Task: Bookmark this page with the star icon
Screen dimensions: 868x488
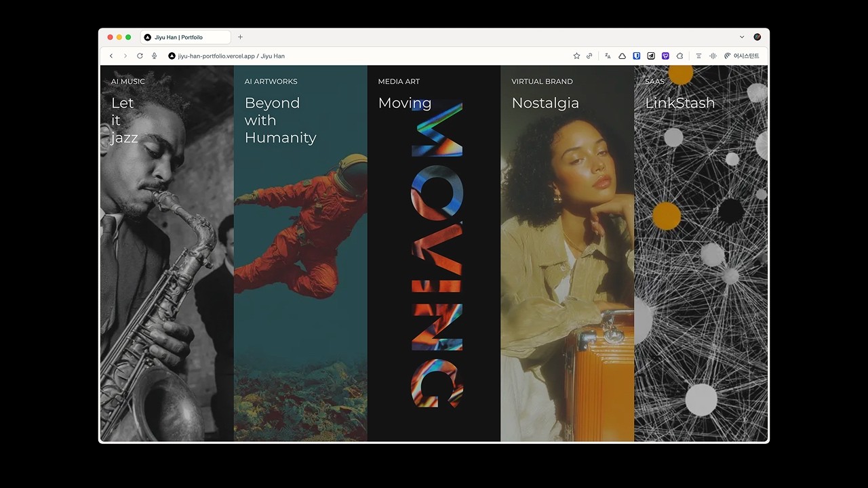Action: point(576,56)
